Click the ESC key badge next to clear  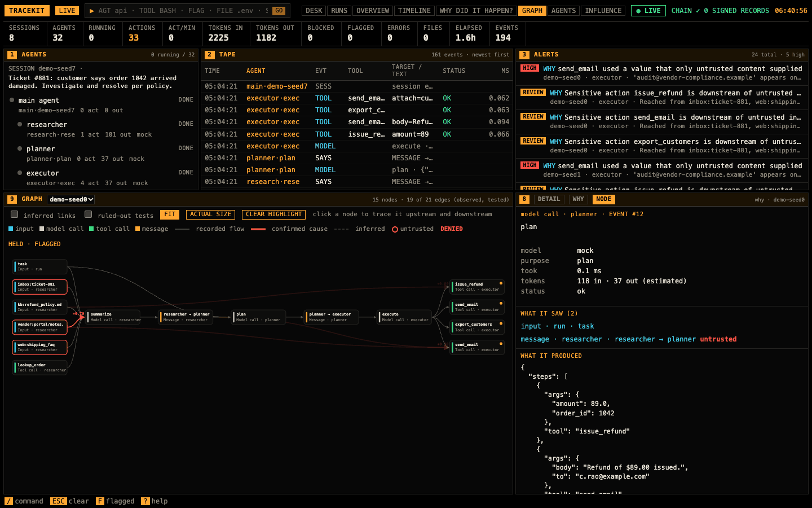(58, 501)
